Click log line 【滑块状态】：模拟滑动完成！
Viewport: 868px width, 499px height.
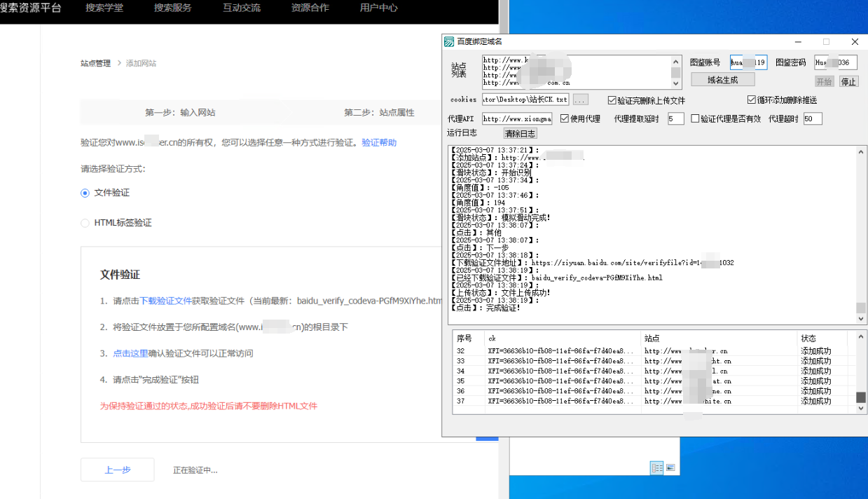(500, 217)
